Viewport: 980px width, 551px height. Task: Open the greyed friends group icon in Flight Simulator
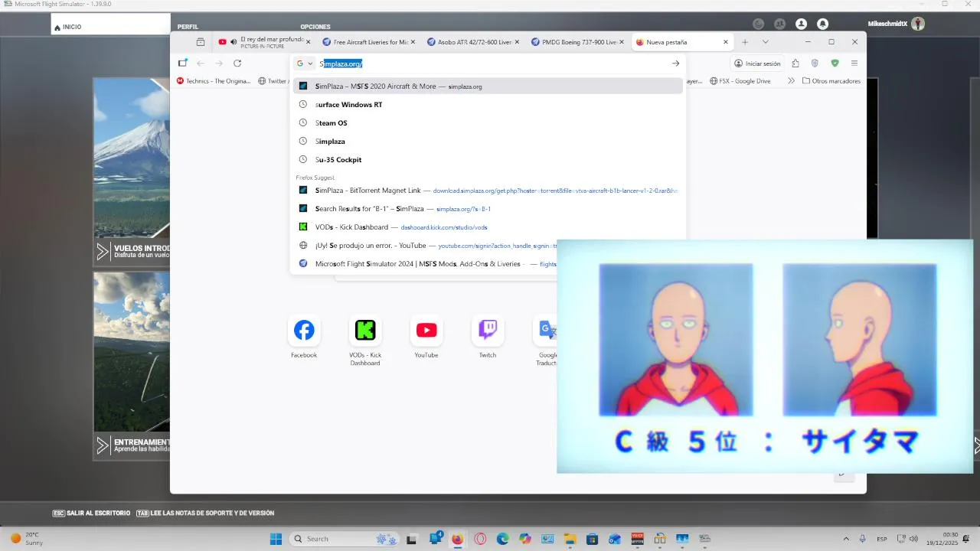pyautogui.click(x=779, y=24)
